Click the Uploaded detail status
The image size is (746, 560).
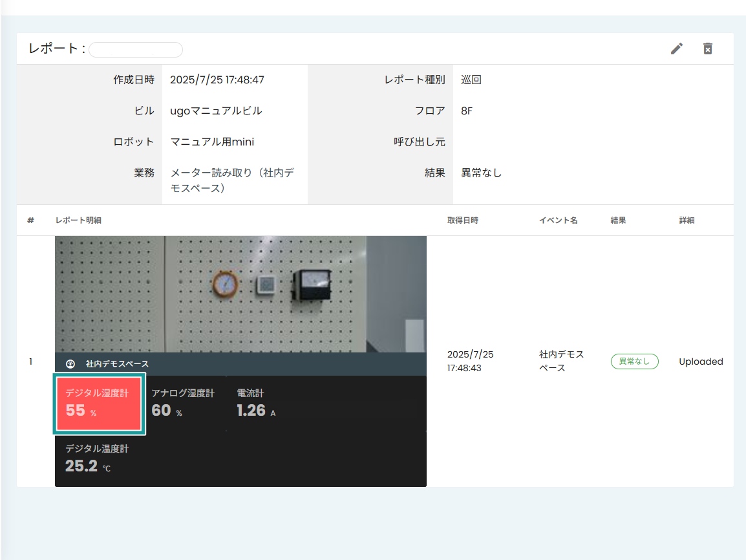[x=701, y=361]
